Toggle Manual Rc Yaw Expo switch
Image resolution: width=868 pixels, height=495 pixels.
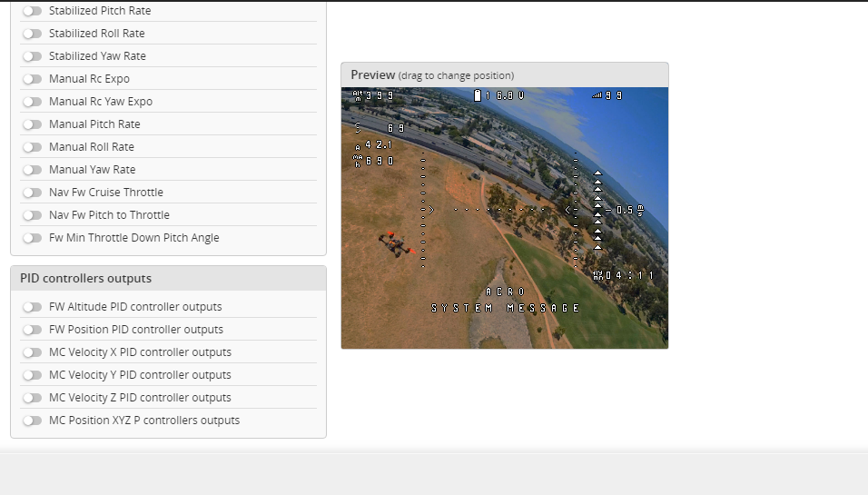(32, 102)
